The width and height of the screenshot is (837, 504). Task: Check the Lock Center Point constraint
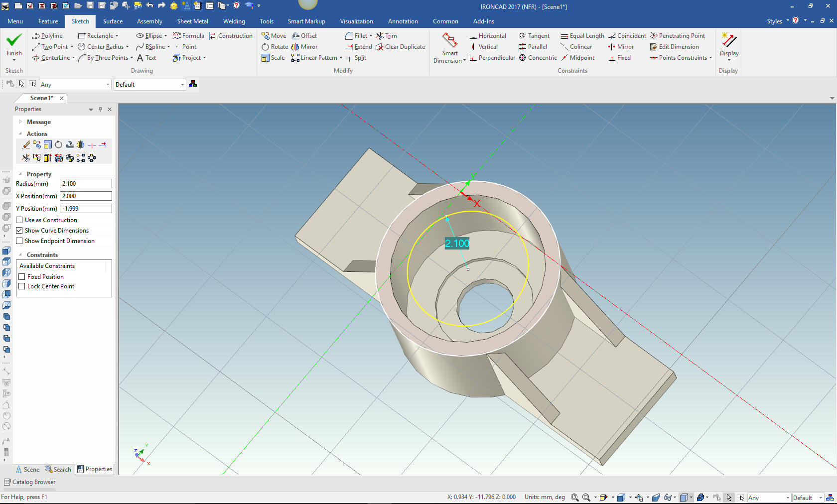pos(22,286)
